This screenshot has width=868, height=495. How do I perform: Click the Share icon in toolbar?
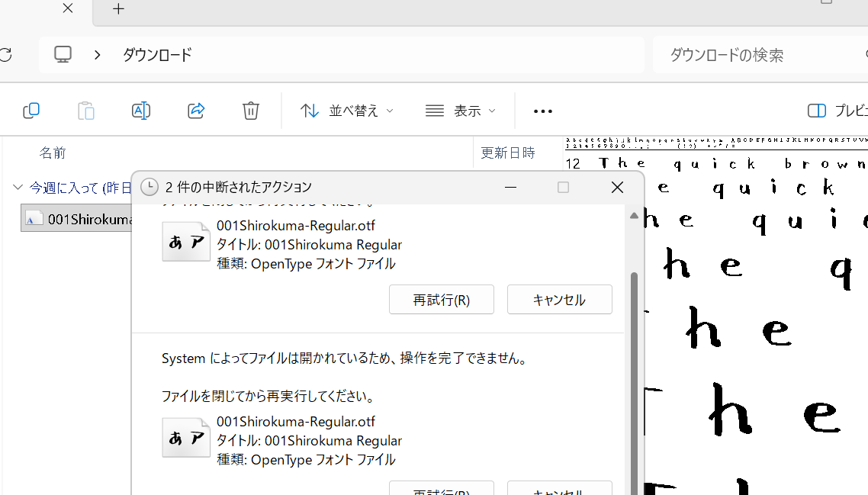tap(196, 111)
